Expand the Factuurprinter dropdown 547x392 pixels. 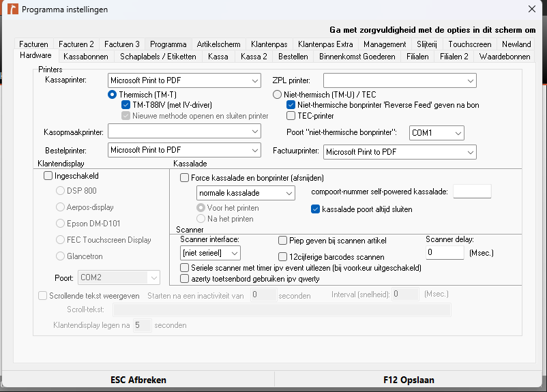coord(400,152)
